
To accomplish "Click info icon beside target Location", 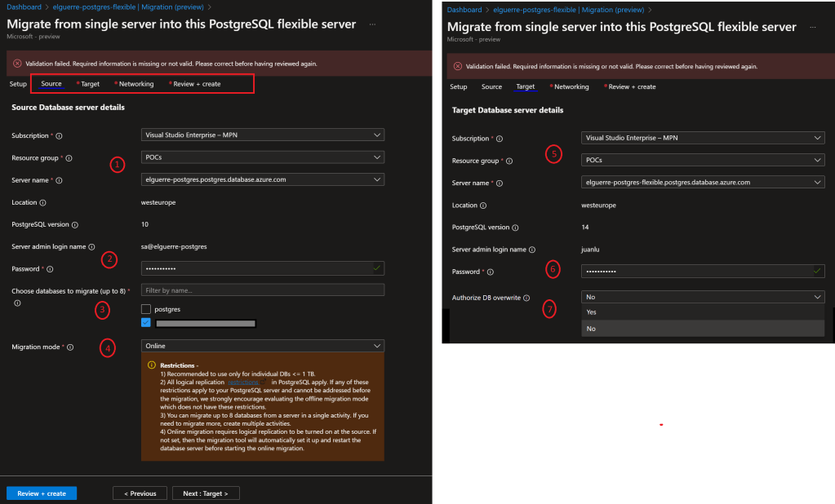I will tap(483, 206).
